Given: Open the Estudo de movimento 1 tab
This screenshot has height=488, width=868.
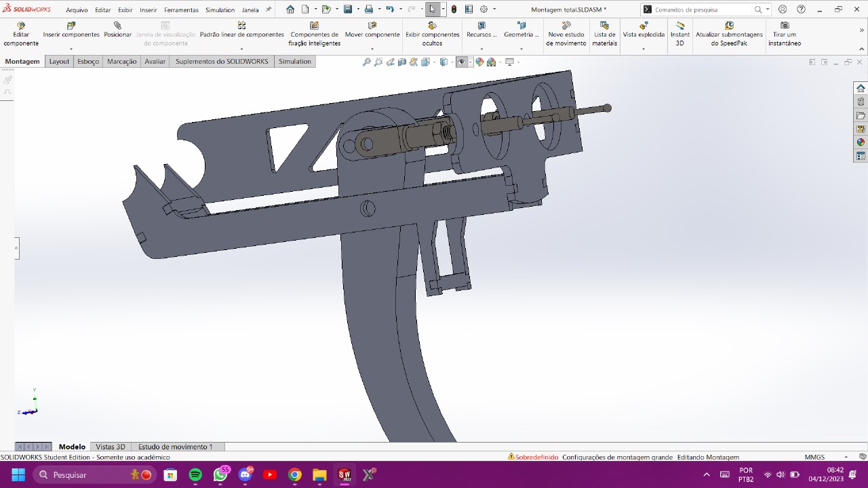Looking at the screenshot, I should click(x=175, y=447).
